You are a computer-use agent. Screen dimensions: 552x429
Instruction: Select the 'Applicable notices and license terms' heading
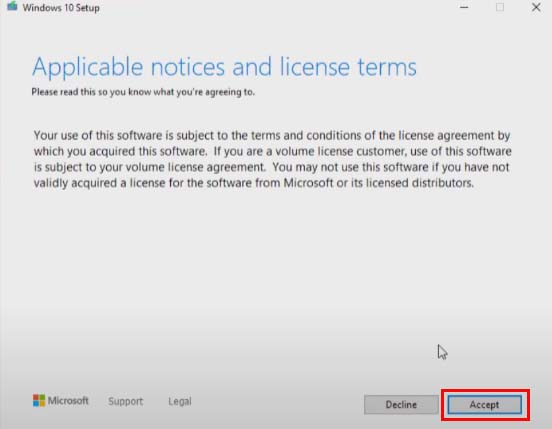224,67
